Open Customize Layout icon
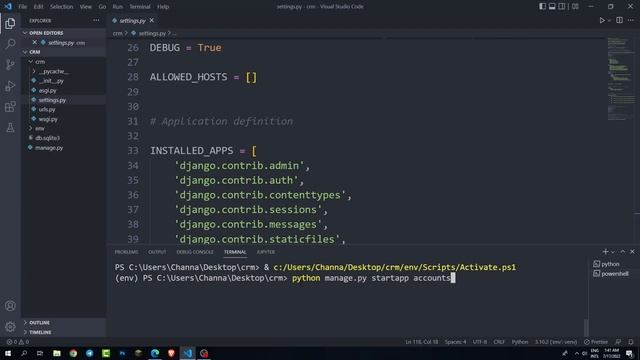640x360 pixels. (575, 7)
